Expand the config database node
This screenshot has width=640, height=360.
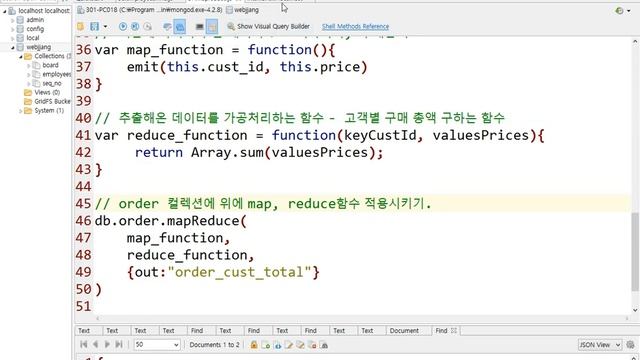point(12,29)
